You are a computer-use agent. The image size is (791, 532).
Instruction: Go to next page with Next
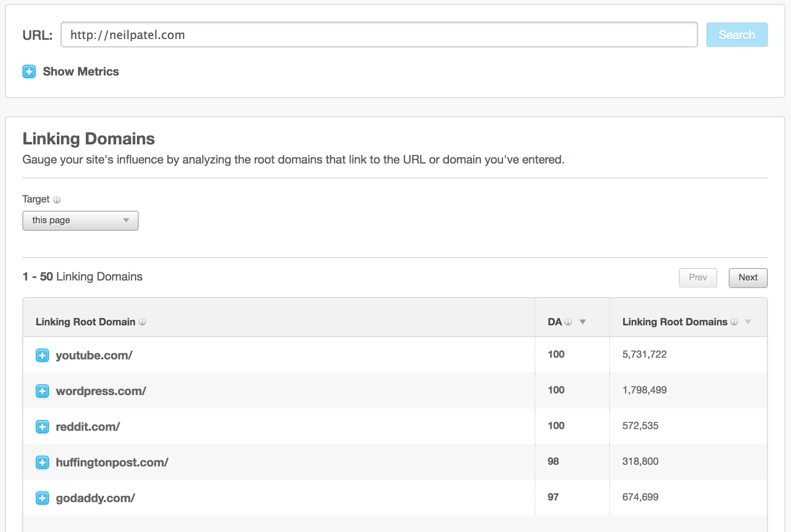coord(748,277)
